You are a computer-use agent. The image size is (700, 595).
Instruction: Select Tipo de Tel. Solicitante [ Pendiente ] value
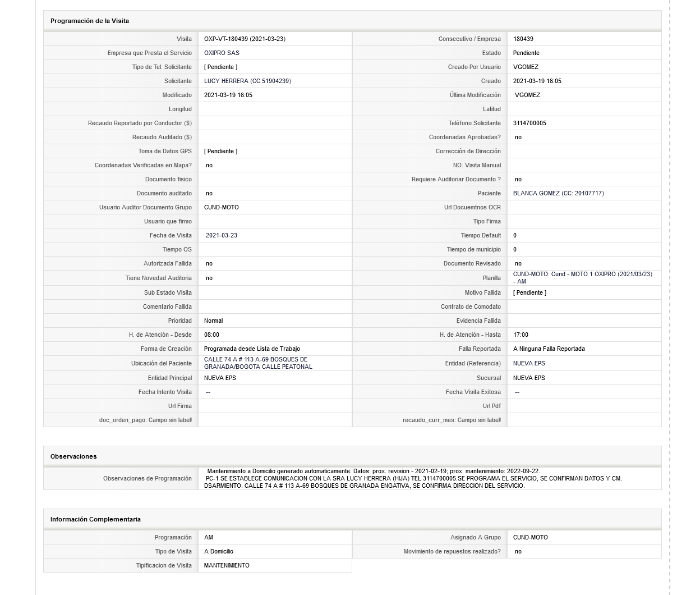(x=220, y=67)
